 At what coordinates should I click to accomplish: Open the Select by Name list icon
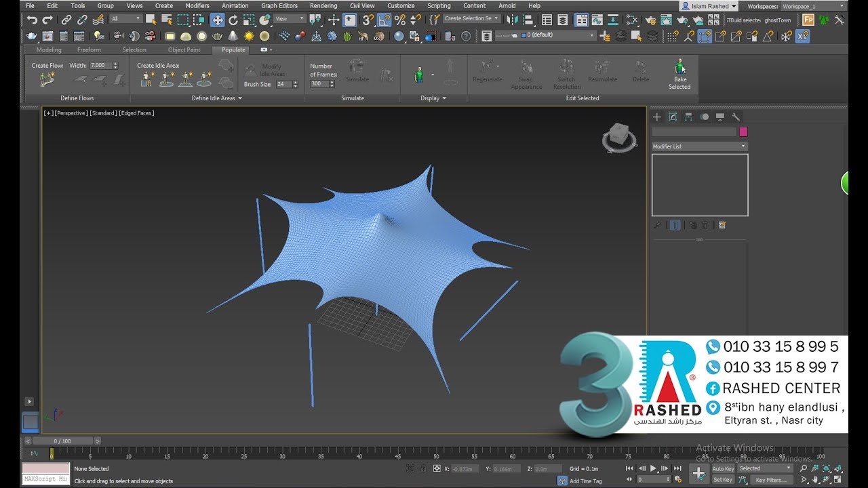click(167, 20)
